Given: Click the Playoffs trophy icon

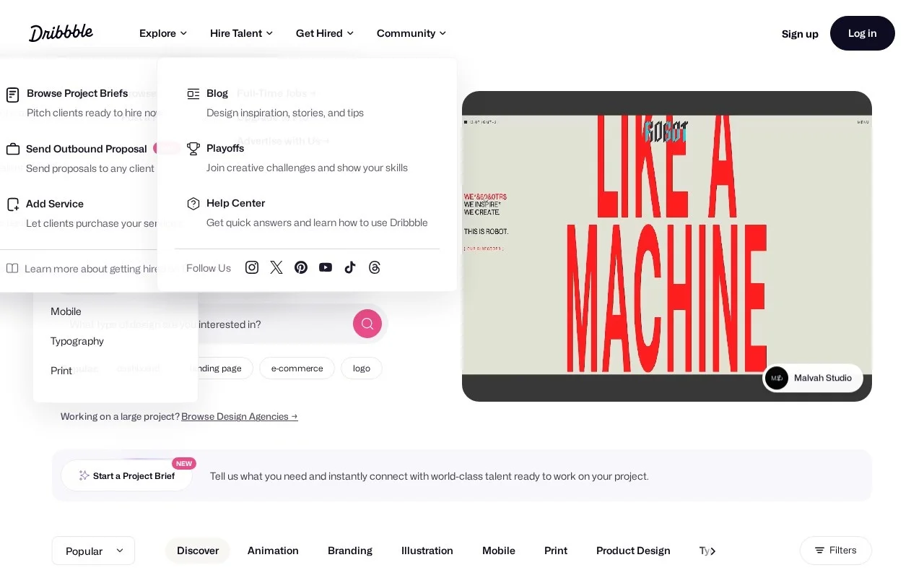Looking at the screenshot, I should (x=193, y=148).
